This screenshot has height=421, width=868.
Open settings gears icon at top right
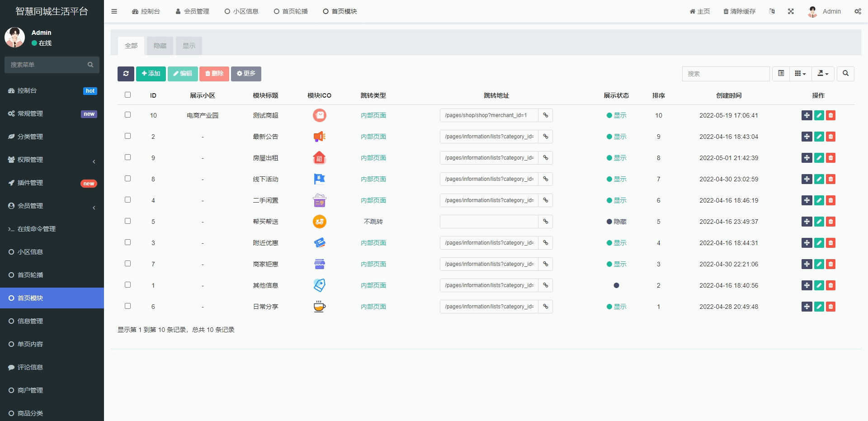click(858, 11)
